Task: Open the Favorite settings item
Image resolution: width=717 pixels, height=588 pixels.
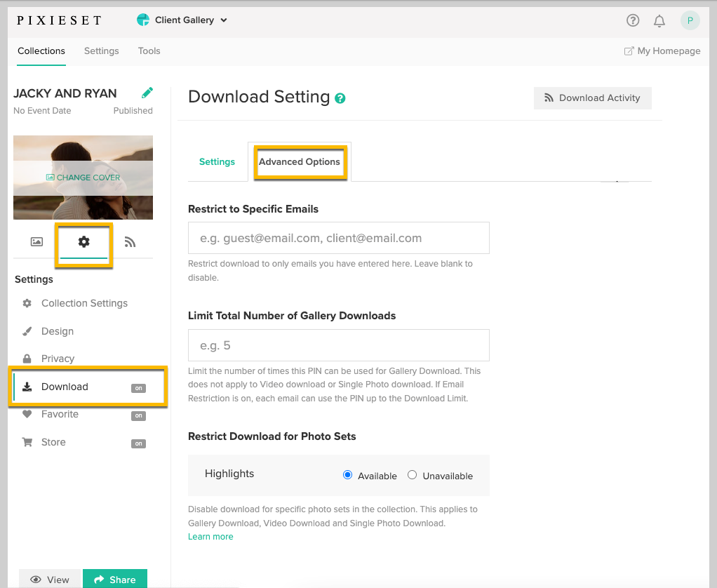Action: (60, 414)
